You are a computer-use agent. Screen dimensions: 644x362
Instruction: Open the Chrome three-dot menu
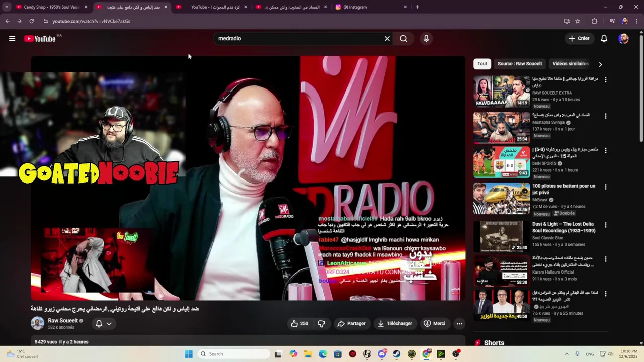[637, 21]
